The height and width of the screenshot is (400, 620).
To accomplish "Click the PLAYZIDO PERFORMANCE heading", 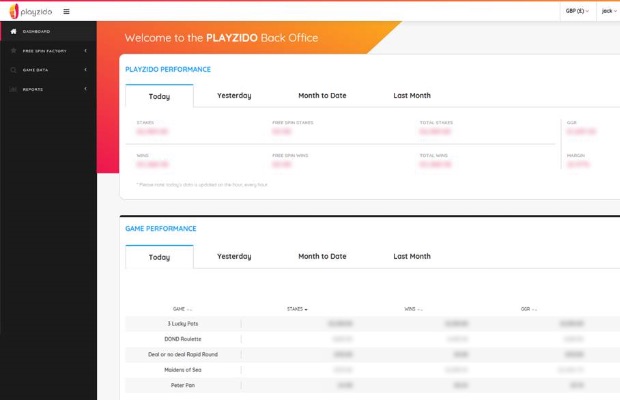I will click(168, 70).
